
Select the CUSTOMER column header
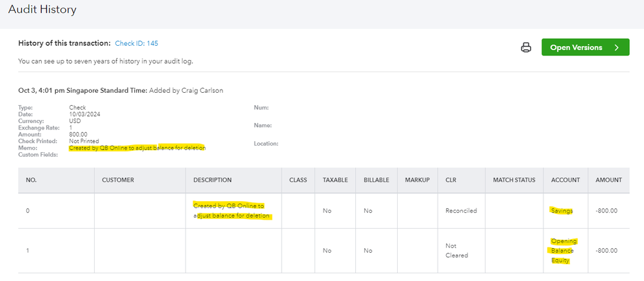(118, 180)
